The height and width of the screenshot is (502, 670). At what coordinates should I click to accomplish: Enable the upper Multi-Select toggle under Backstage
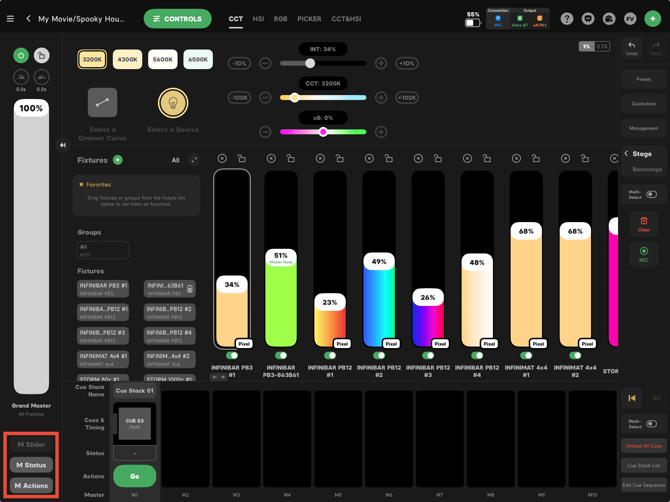pyautogui.click(x=651, y=194)
